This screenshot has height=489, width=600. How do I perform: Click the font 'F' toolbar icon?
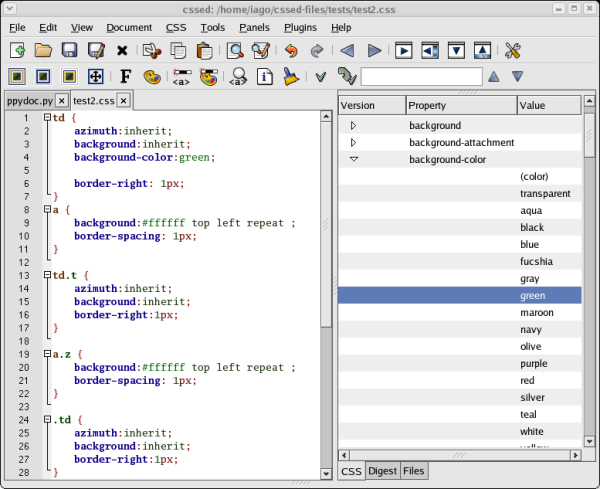(x=125, y=76)
